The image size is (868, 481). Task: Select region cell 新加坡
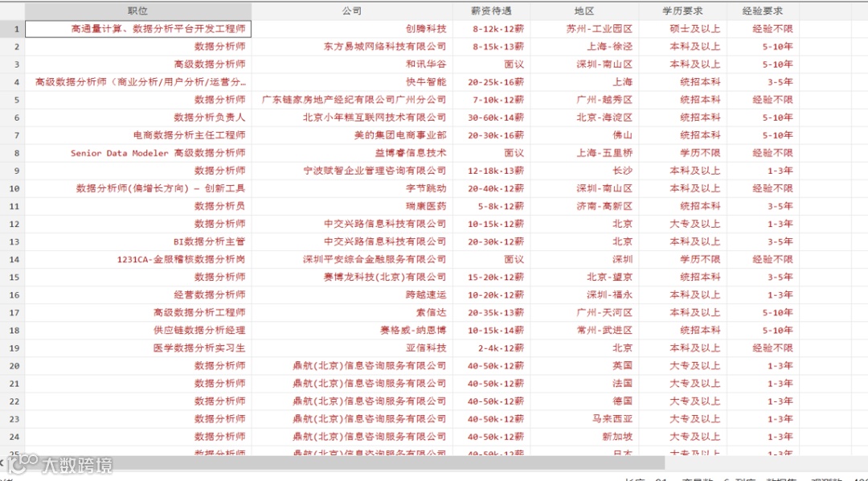(584, 437)
